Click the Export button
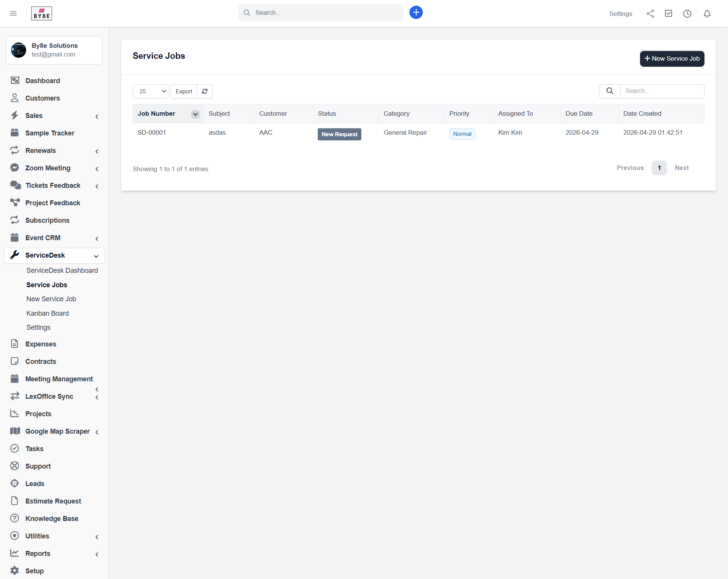This screenshot has height=579, width=728. point(184,91)
